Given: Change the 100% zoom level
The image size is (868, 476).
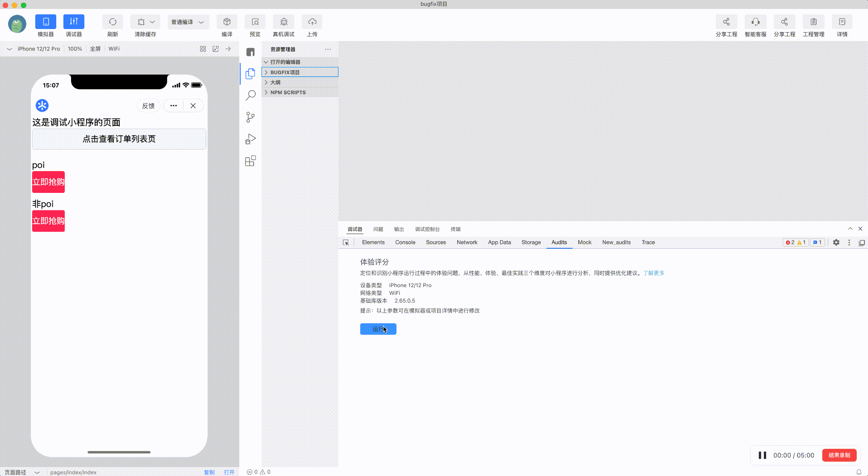Looking at the screenshot, I should click(x=75, y=49).
